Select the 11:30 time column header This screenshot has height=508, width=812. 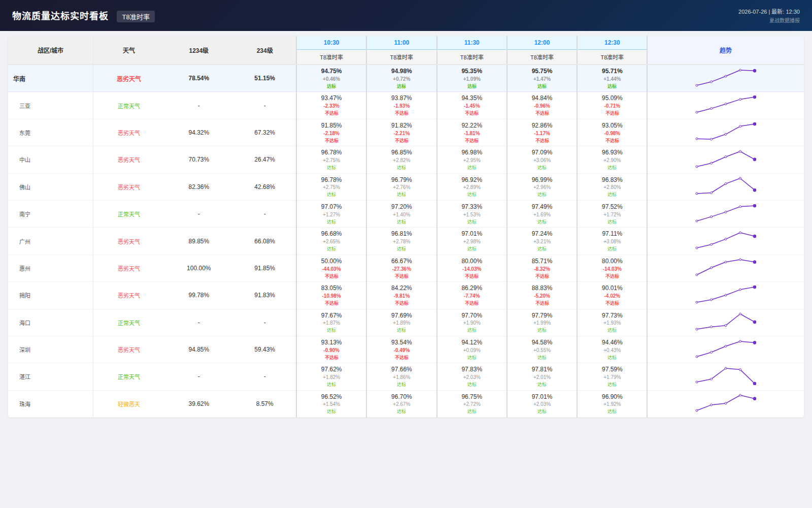[x=472, y=43]
